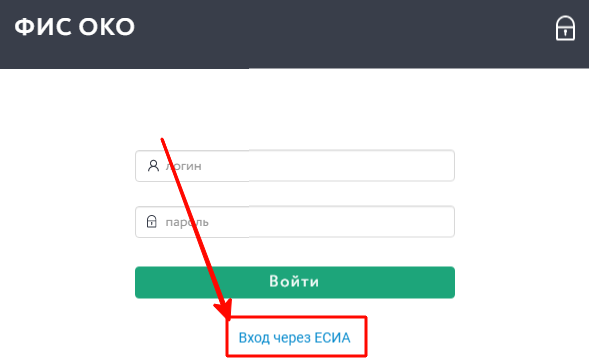Place the cursor in the password text box
The width and height of the screenshot is (589, 362).
[x=295, y=222]
